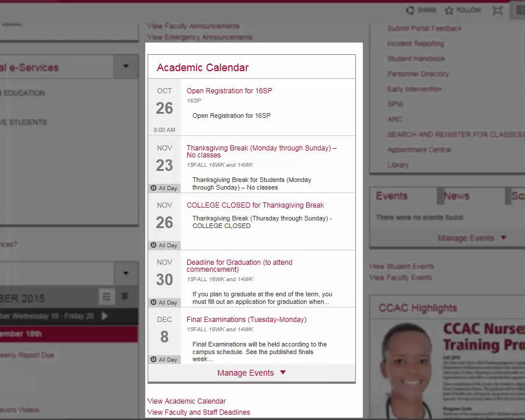The image size is (525, 420).
Task: Click the CCAC Highlights nurse photo
Action: (406, 370)
